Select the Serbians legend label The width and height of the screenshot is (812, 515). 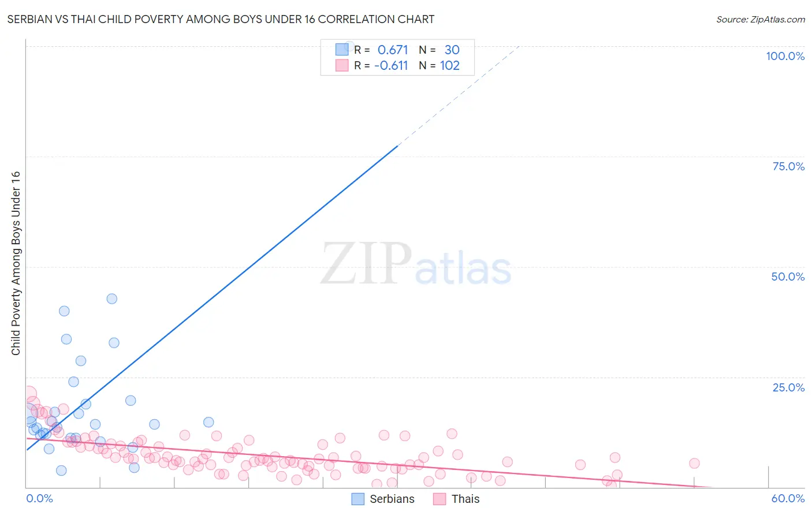pos(392,499)
